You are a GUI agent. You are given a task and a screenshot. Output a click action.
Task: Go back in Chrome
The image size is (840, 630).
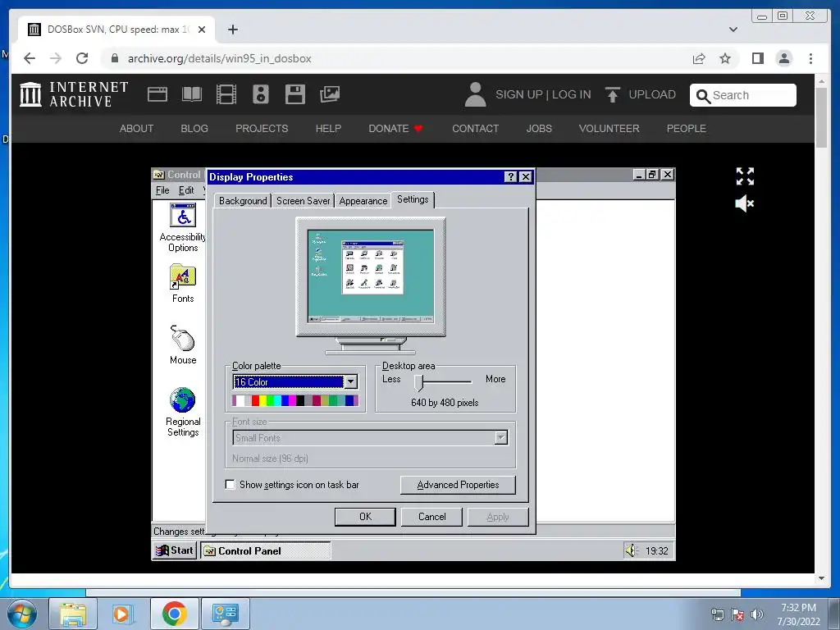[x=30, y=58]
